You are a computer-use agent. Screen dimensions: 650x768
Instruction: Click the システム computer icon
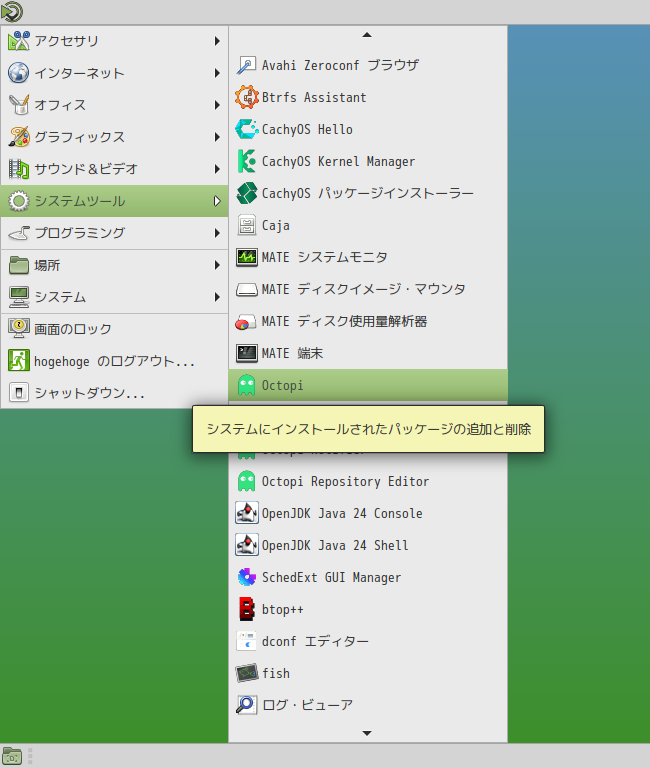coord(19,297)
